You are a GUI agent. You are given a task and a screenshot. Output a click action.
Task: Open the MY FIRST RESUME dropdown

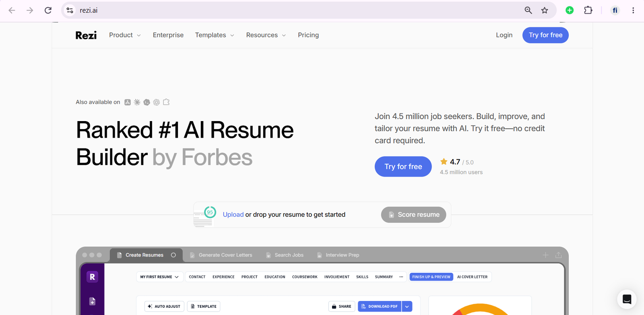160,277
